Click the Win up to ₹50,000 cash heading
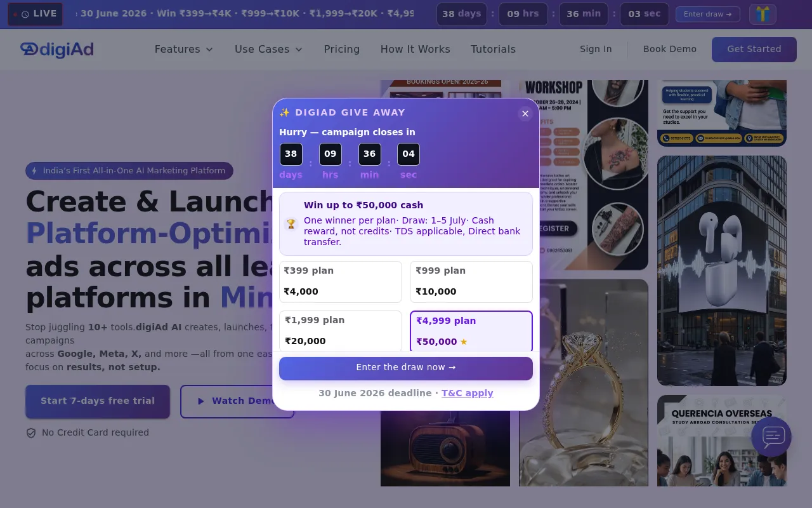 363,205
